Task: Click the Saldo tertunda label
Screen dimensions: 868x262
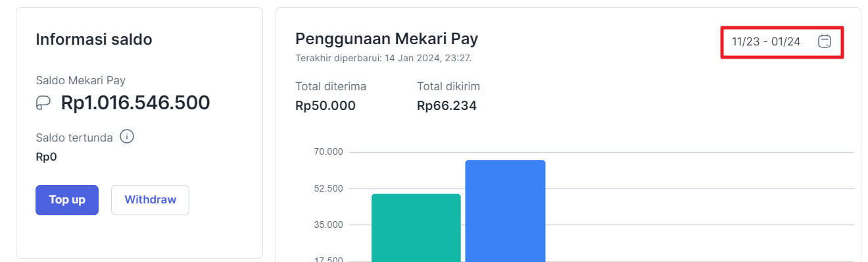Action: click(x=74, y=138)
